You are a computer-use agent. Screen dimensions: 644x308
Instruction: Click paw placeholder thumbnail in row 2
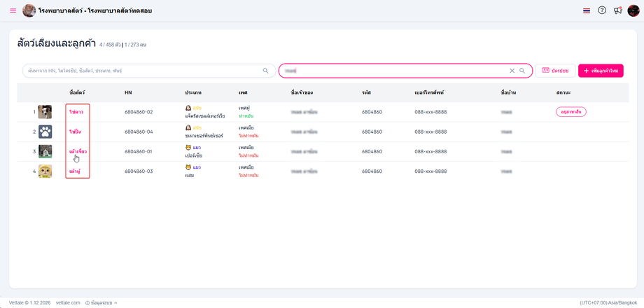45,132
